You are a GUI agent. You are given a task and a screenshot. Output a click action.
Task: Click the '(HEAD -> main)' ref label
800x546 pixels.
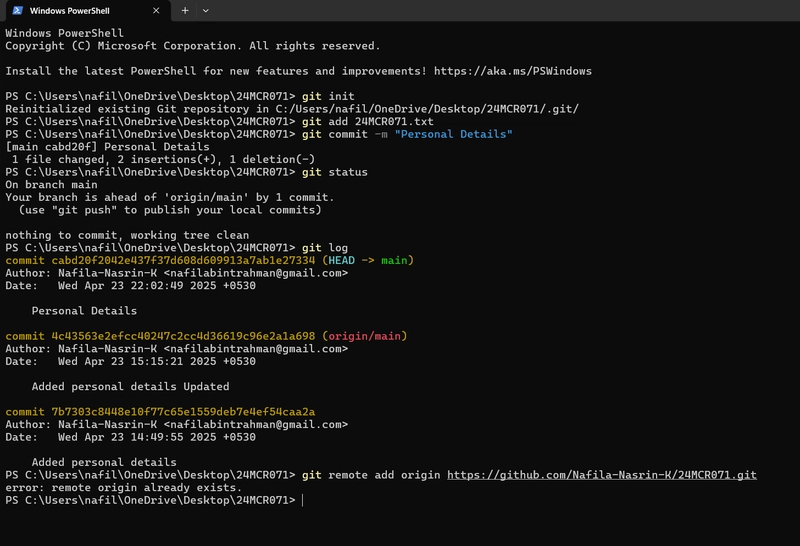(367, 260)
